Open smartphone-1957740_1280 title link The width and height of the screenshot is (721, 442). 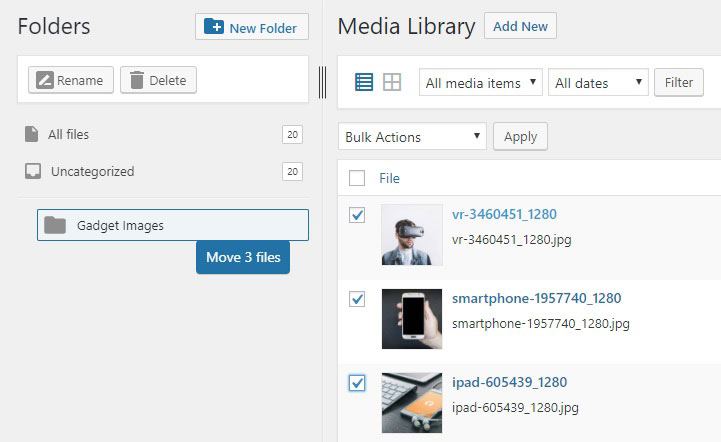pos(536,298)
